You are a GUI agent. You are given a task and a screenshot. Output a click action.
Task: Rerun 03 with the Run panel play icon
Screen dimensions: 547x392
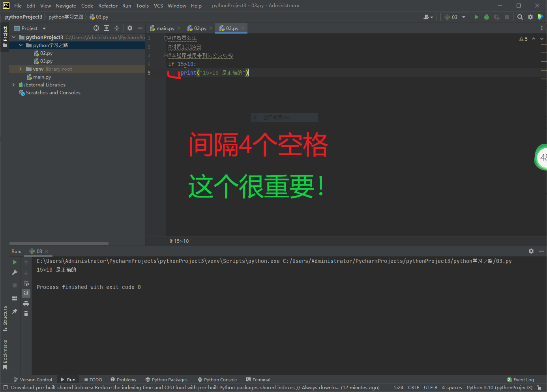click(x=15, y=262)
